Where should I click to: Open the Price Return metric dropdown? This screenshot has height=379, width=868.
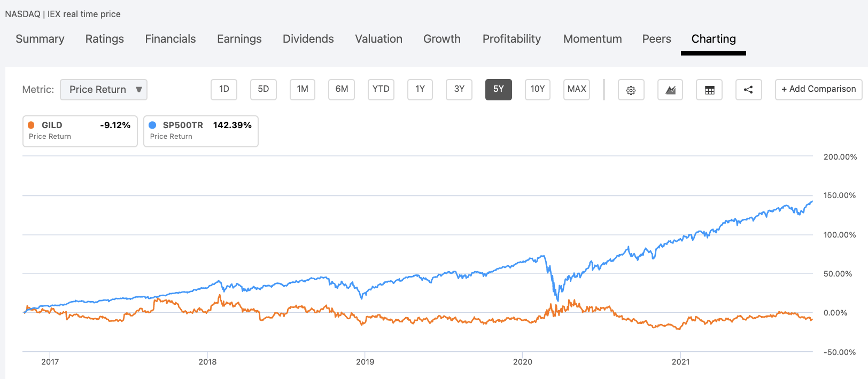pyautogui.click(x=103, y=89)
